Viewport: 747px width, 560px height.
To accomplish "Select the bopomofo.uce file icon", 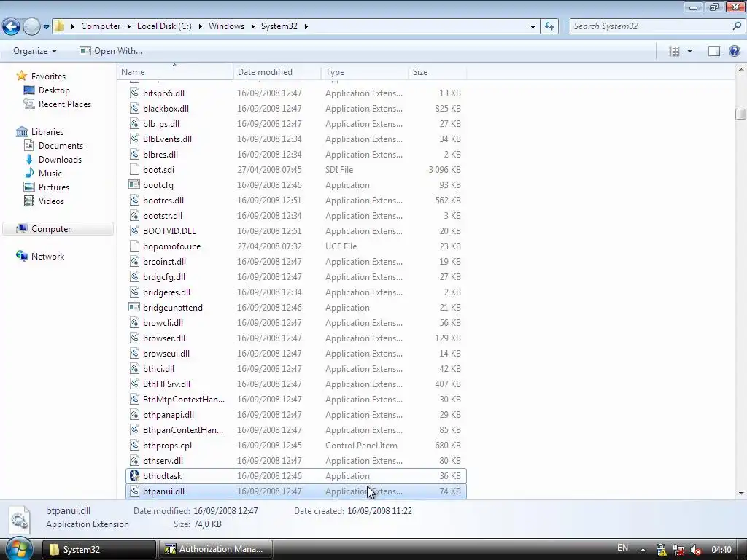I will pyautogui.click(x=135, y=246).
